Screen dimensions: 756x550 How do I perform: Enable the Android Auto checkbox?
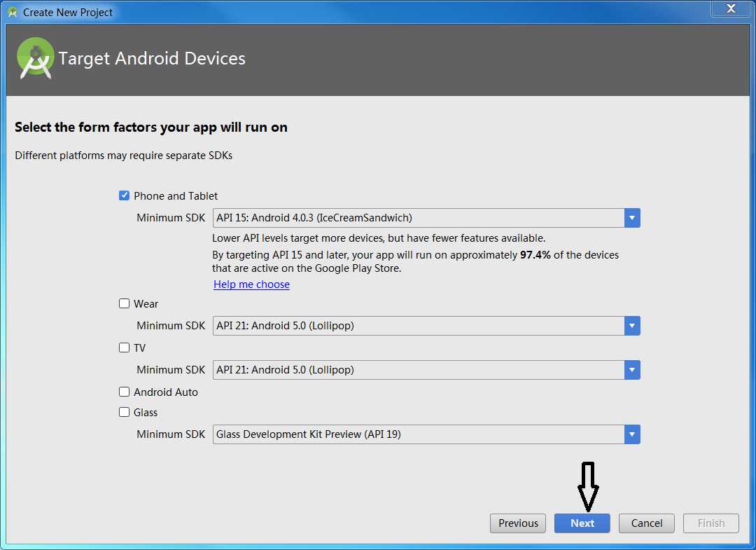pos(124,392)
